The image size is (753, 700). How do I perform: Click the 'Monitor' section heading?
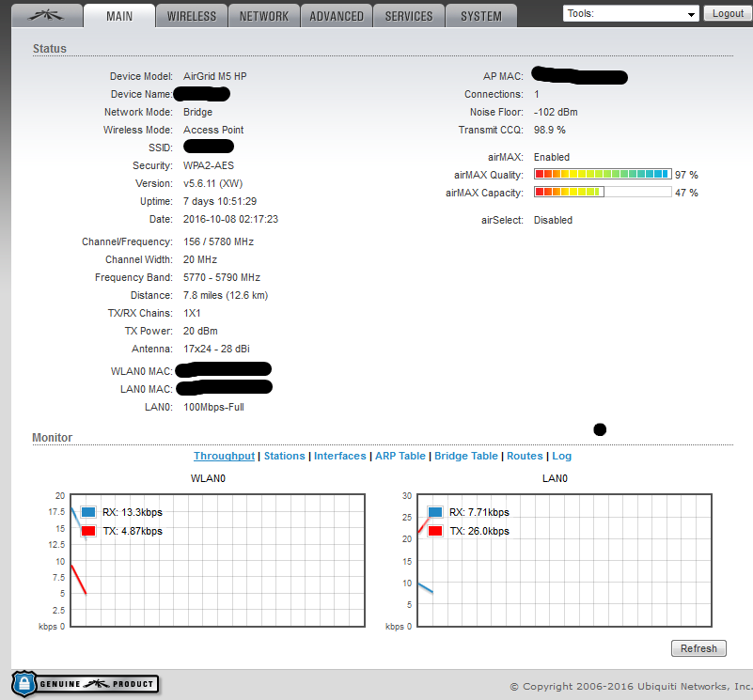(x=52, y=437)
